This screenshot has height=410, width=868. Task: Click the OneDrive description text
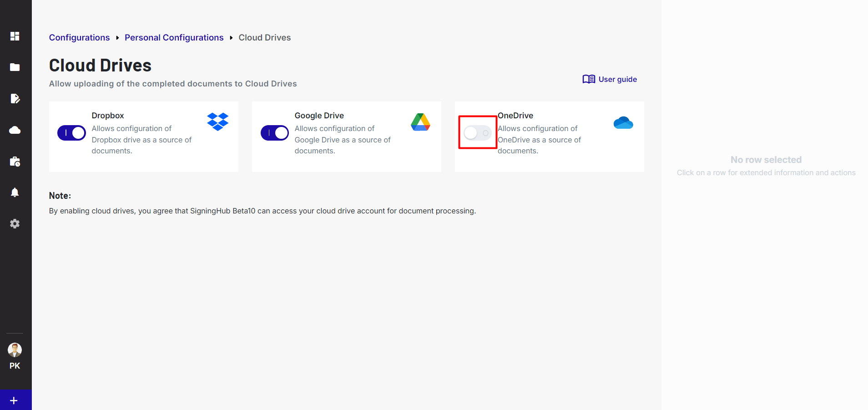540,140
